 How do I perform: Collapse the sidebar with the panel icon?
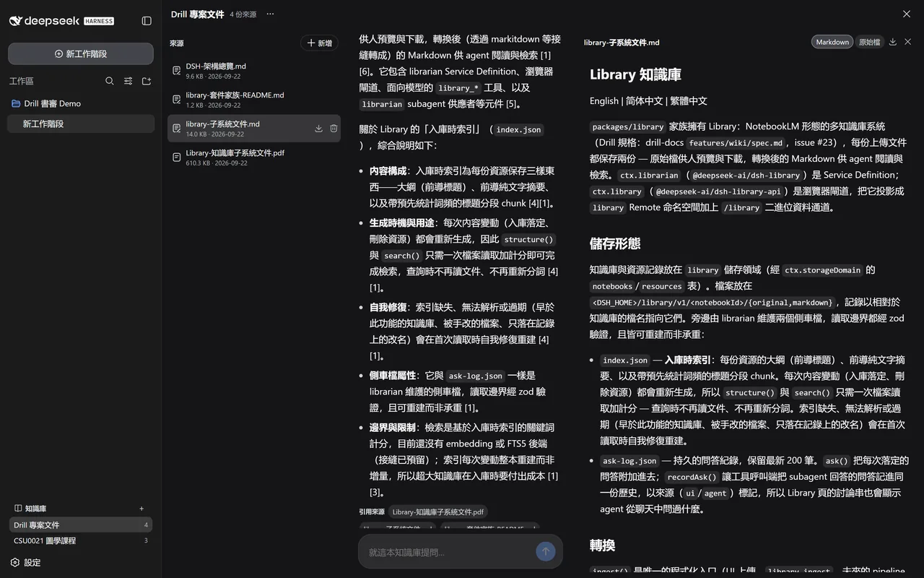(147, 21)
